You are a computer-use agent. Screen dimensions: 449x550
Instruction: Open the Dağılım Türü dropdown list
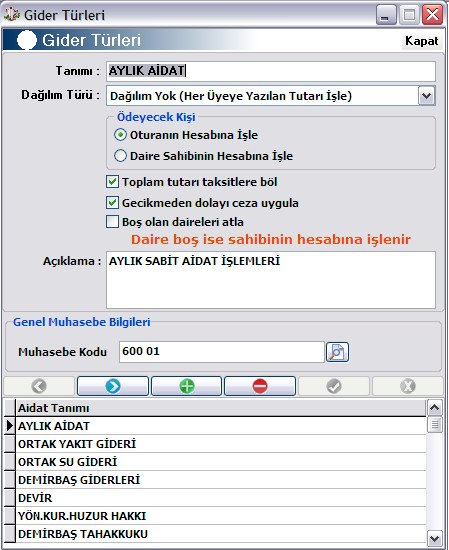427,95
